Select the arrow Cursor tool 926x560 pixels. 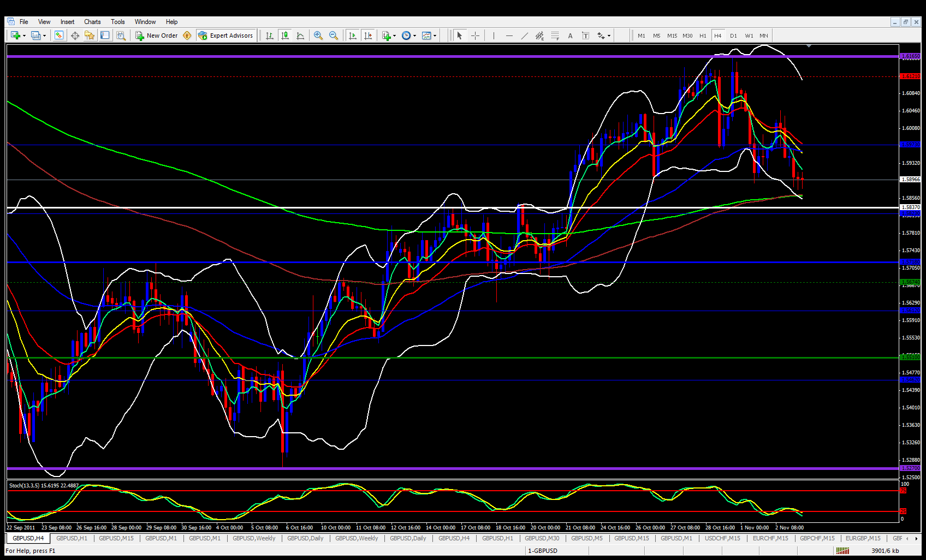click(x=460, y=35)
